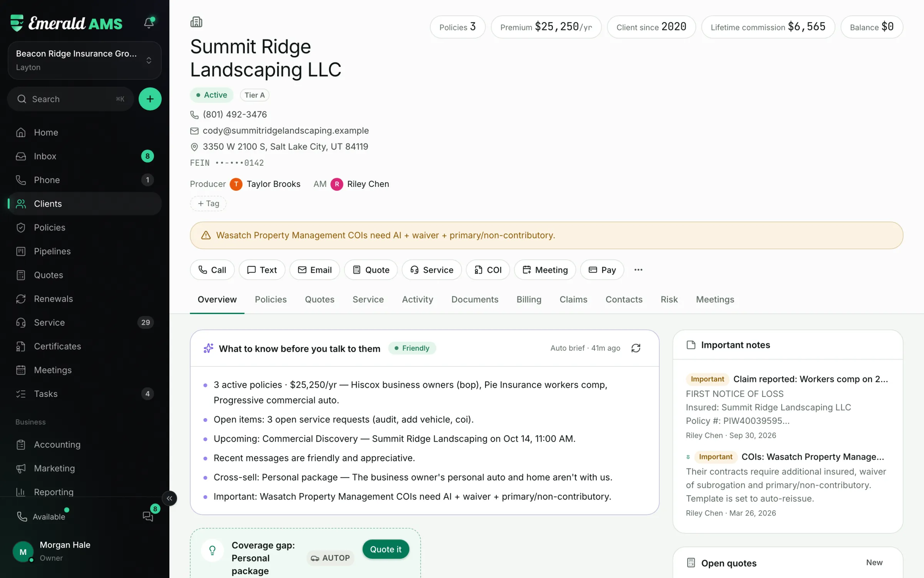Select the Overview tab
924x578 pixels.
click(217, 299)
